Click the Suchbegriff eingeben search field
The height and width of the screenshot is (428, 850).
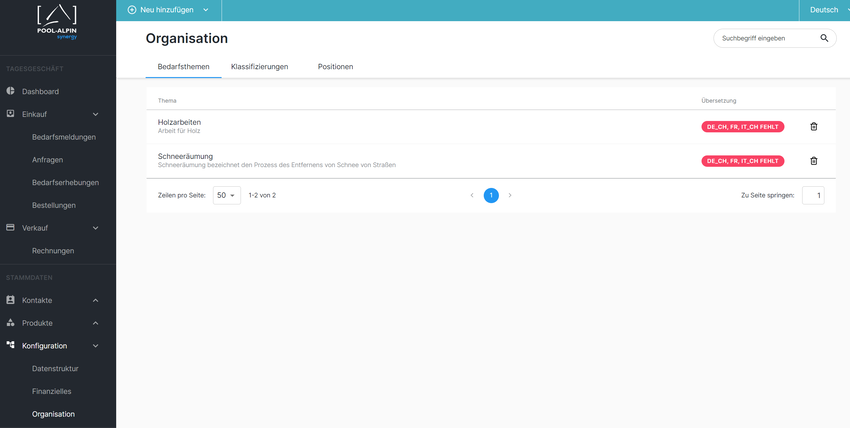point(765,39)
